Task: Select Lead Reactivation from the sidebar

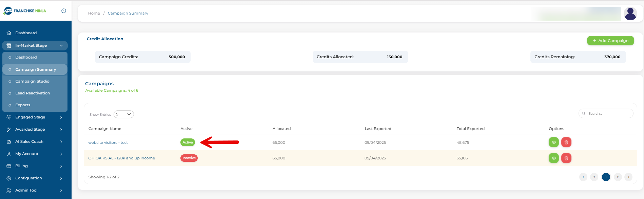Action: coord(33,93)
